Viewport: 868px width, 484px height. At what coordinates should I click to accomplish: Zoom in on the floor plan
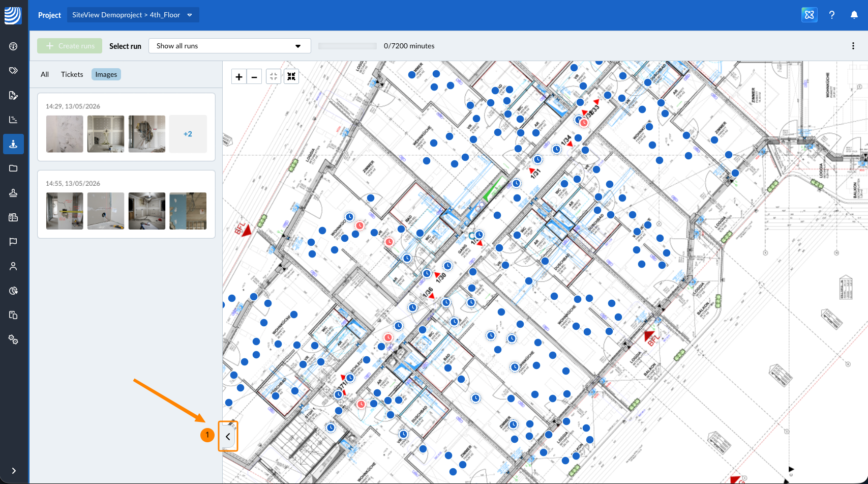[239, 77]
